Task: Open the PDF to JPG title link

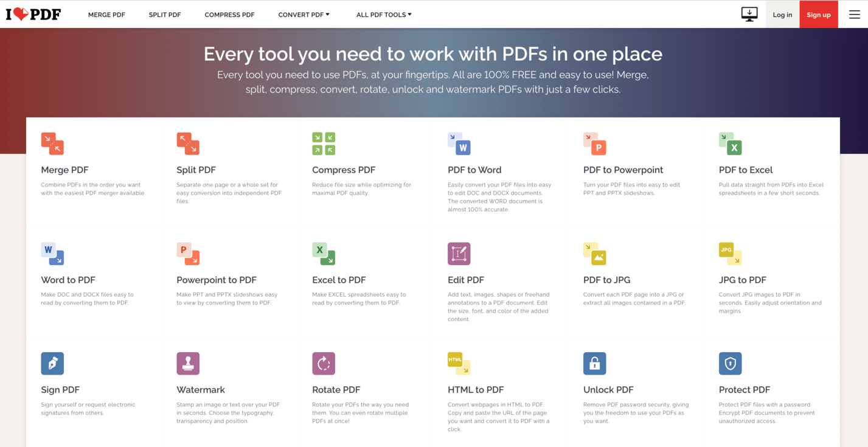Action: point(606,280)
